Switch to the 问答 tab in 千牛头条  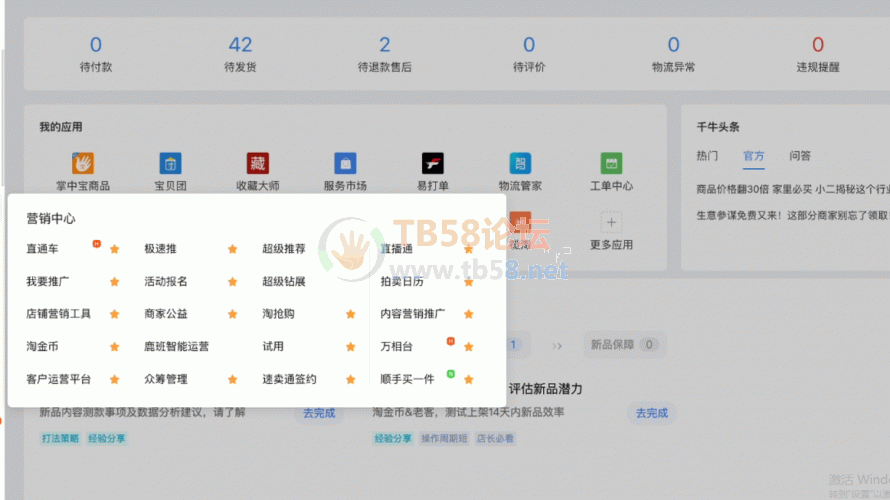click(800, 156)
